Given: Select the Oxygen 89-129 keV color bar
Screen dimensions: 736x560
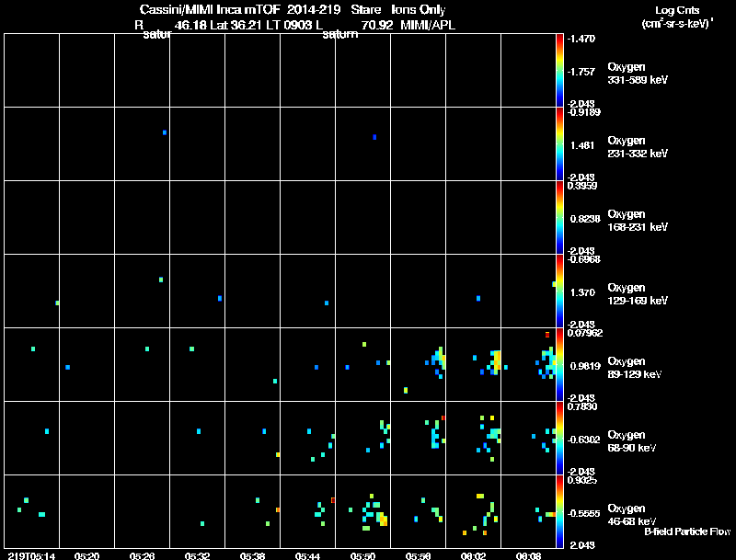Looking at the screenshot, I should coord(559,364).
